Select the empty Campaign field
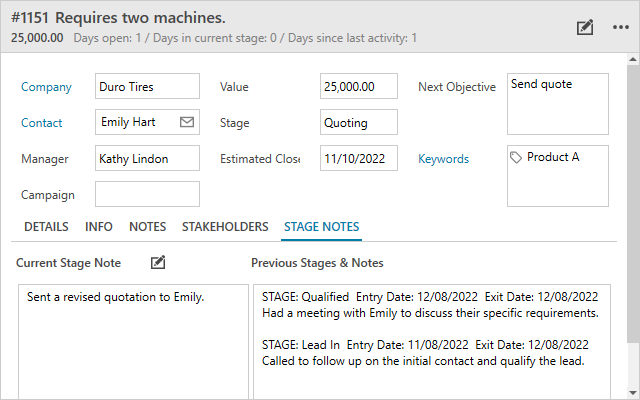 147,194
